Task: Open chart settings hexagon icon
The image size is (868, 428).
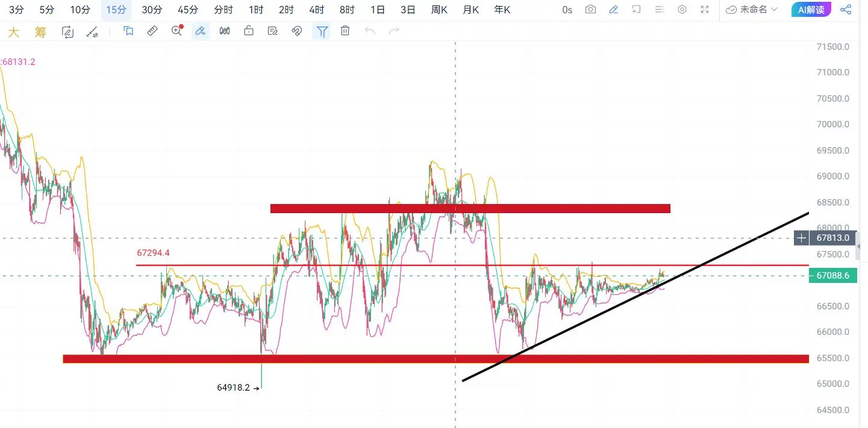Action: 682,10
